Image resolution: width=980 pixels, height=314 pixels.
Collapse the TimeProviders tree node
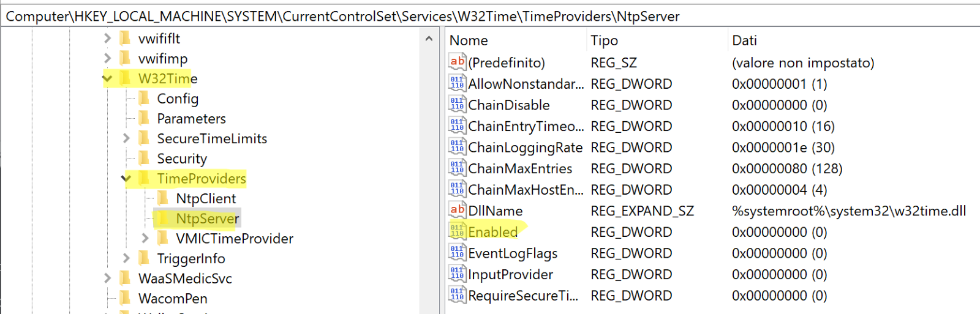(126, 179)
